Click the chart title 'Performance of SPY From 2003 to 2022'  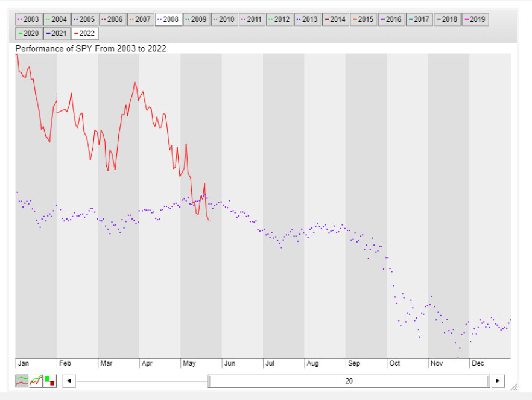91,48
